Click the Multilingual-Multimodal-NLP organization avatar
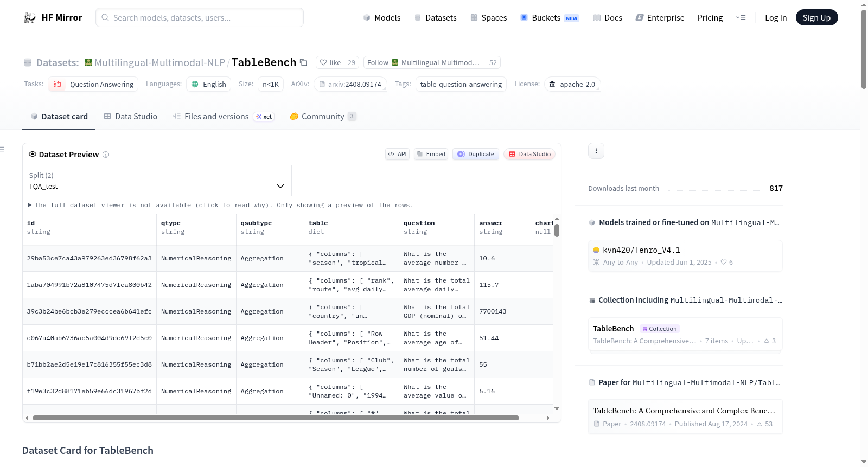Image resolution: width=868 pixels, height=467 pixels. [88, 62]
